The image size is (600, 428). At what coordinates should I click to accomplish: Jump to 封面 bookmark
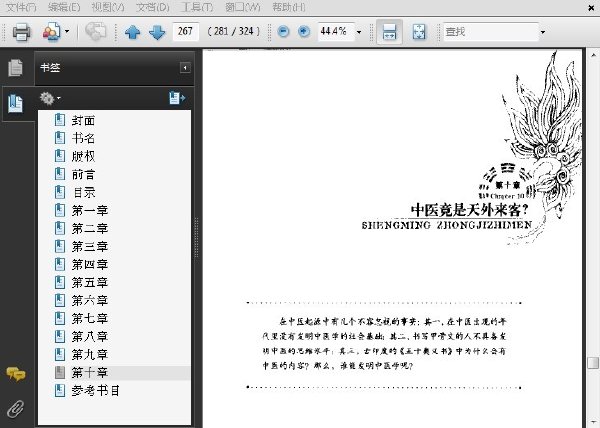tap(83, 120)
